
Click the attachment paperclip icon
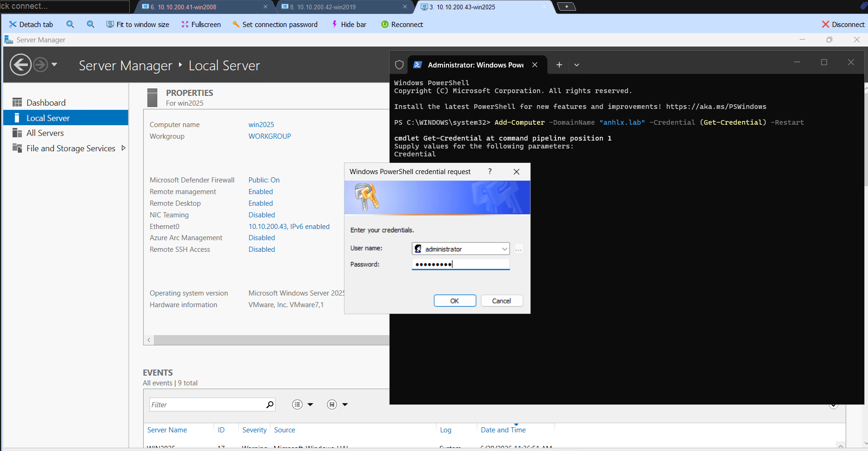863,6
